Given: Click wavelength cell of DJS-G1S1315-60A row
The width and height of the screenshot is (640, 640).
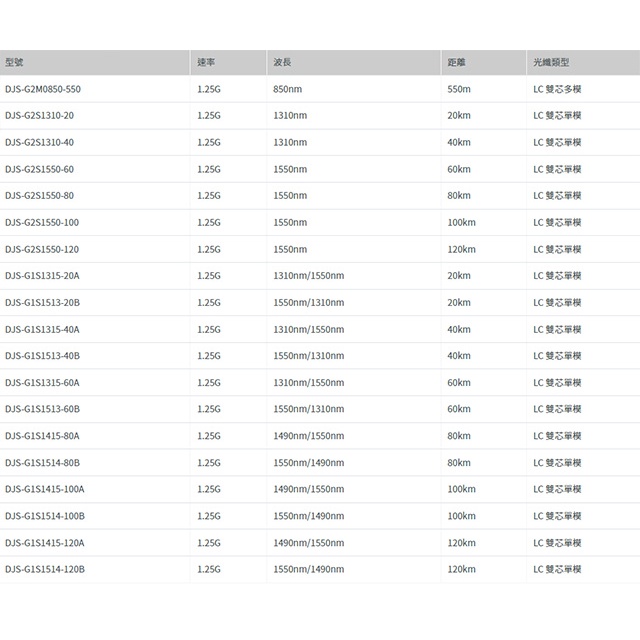Looking at the screenshot, I should click(308, 382).
